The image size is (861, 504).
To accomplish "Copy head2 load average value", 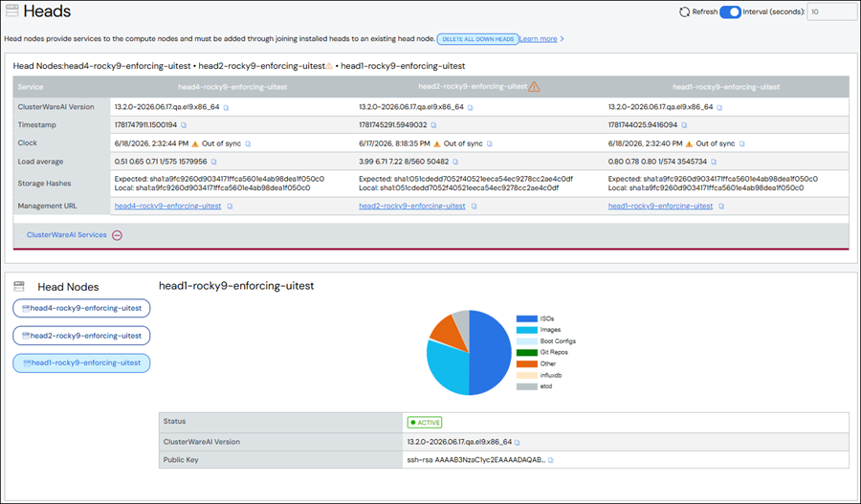I will point(455,162).
